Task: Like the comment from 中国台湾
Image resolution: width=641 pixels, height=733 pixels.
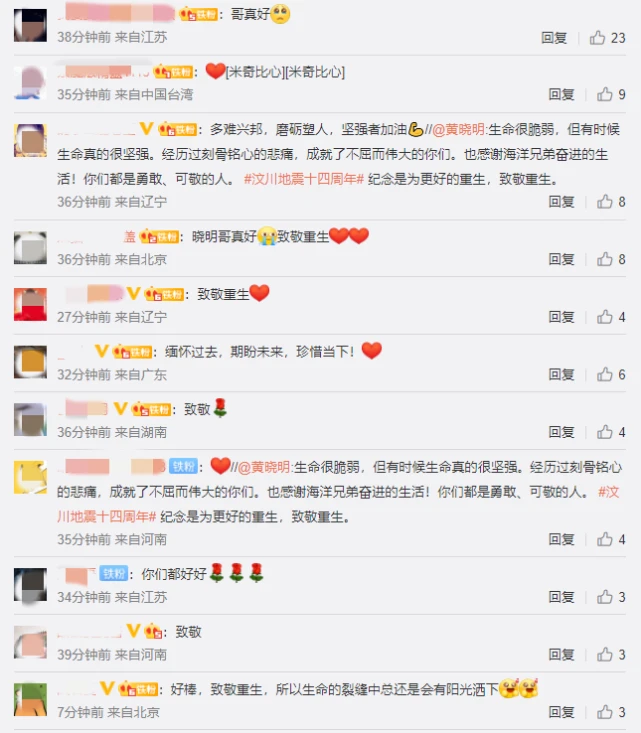Action: 605,94
